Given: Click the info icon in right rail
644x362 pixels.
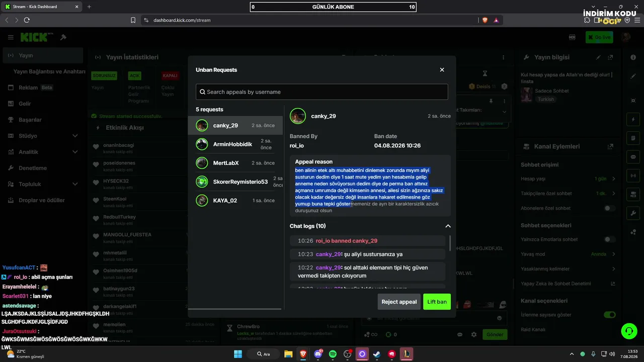Looking at the screenshot, I should (633, 57).
